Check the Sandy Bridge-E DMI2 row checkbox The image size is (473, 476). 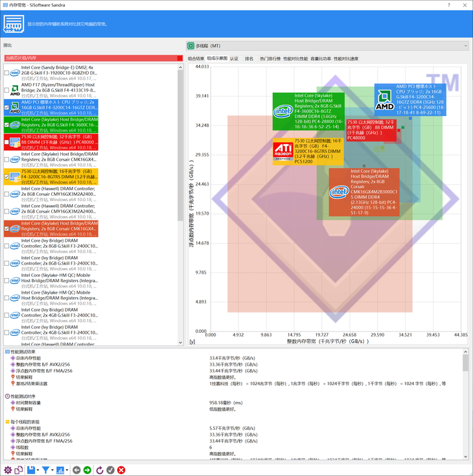tap(6, 73)
